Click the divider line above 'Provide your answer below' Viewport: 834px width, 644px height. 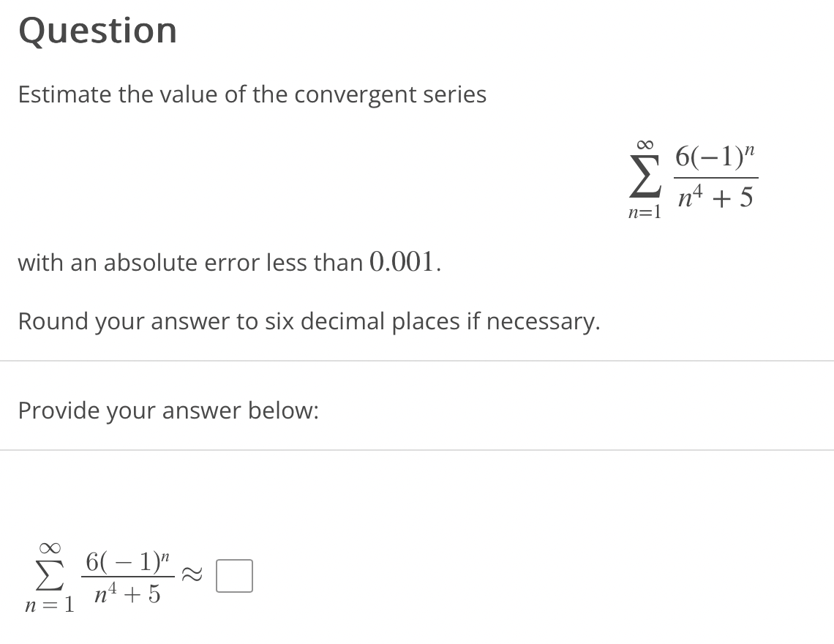coord(417,361)
